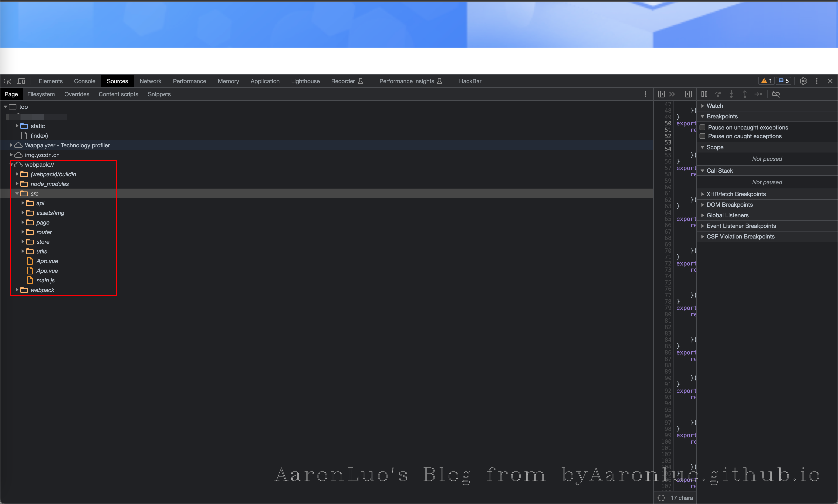The height and width of the screenshot is (504, 838).
Task: Open the Overrides sub-tab
Action: pos(77,95)
